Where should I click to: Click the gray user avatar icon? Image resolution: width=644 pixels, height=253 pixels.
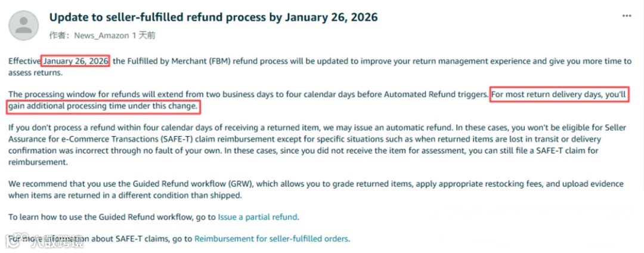pos(24,26)
